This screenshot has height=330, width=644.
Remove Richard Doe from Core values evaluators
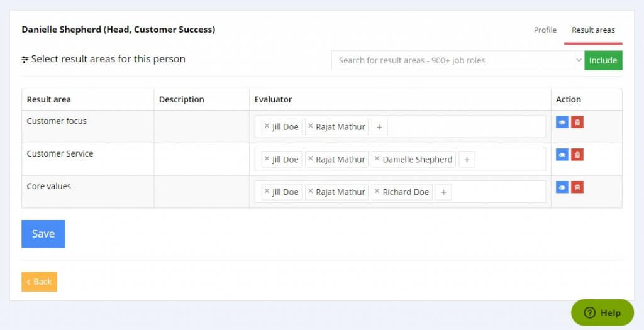click(x=377, y=192)
